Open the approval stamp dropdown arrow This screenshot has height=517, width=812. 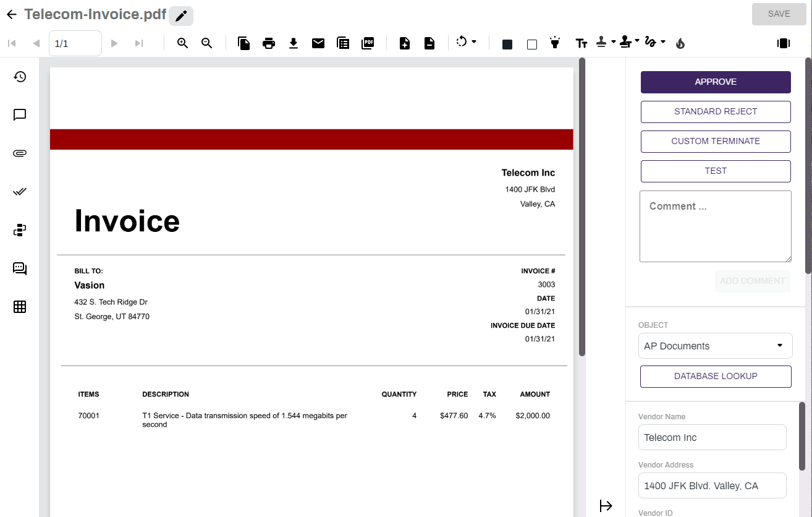coord(636,41)
